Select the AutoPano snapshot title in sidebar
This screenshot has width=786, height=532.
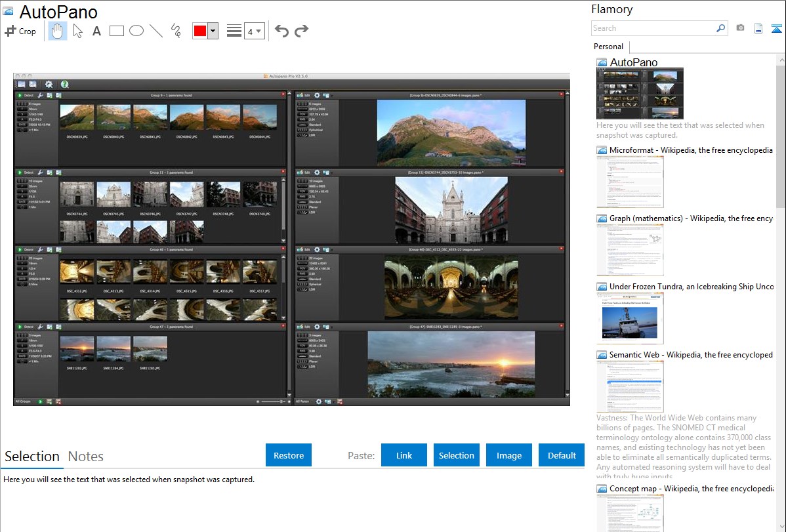[634, 62]
